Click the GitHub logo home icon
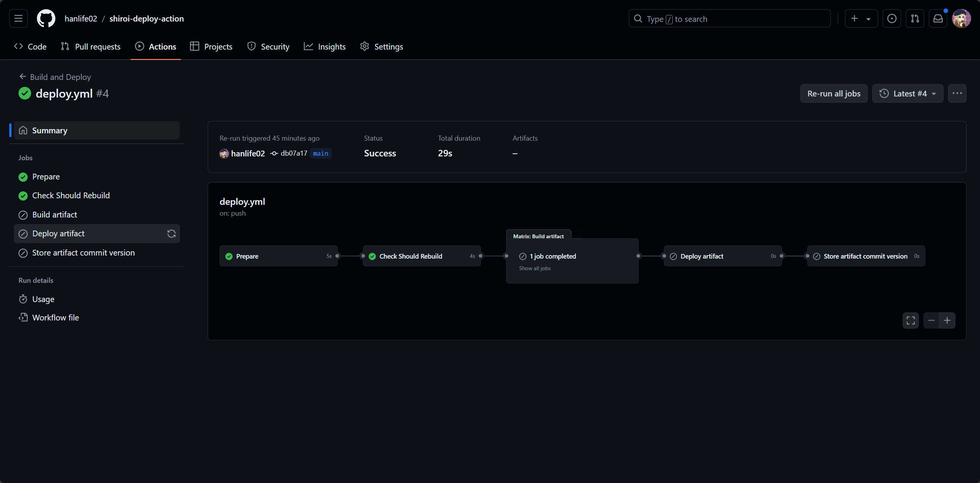Screen dimensions: 980x483 46,18
